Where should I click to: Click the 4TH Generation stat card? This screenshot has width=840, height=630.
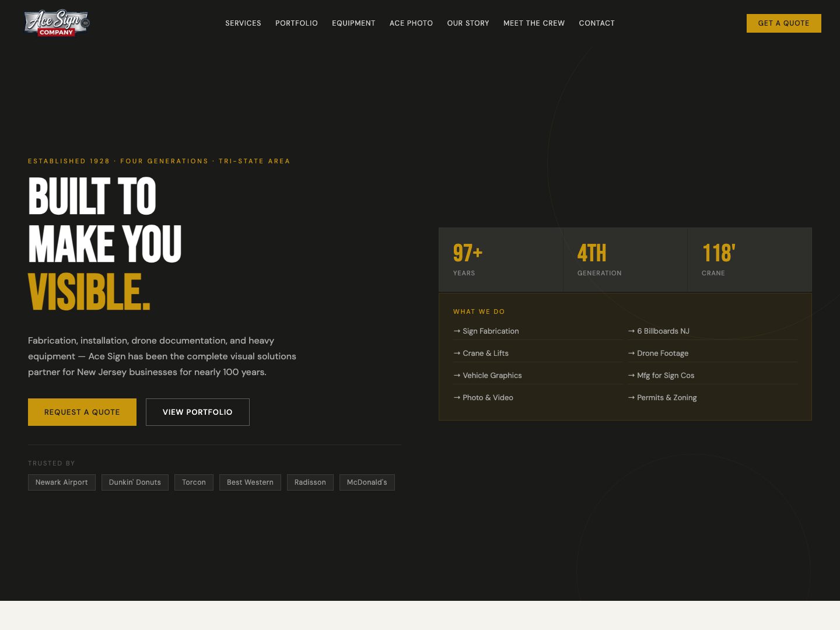tap(625, 260)
